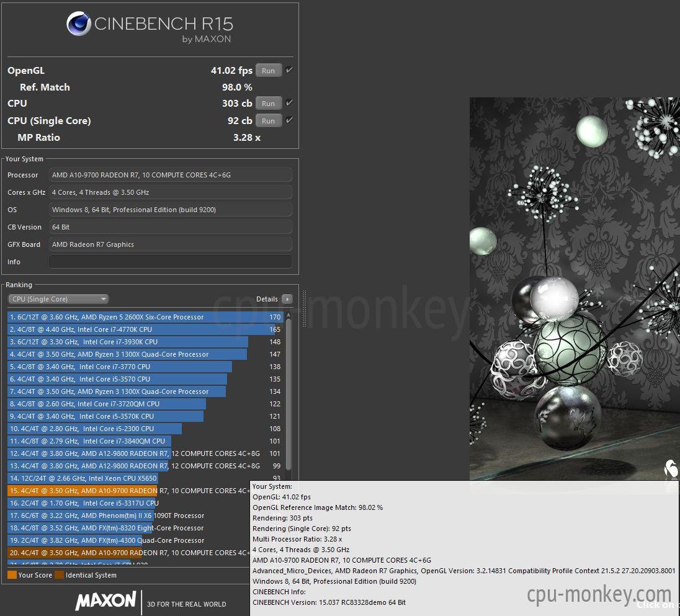This screenshot has height=616, width=680.
Task: Select ranking row 17 AMD Phenom II X6 1090T
Action: pos(129,516)
